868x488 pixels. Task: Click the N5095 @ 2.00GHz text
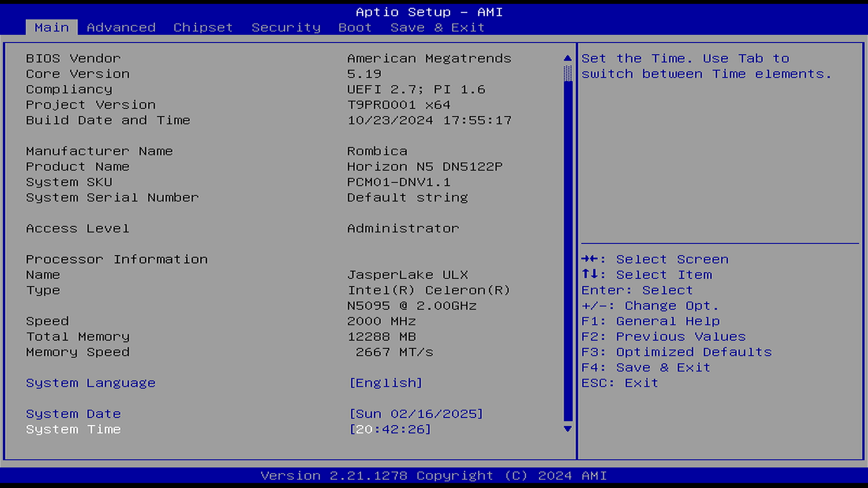tap(412, 306)
